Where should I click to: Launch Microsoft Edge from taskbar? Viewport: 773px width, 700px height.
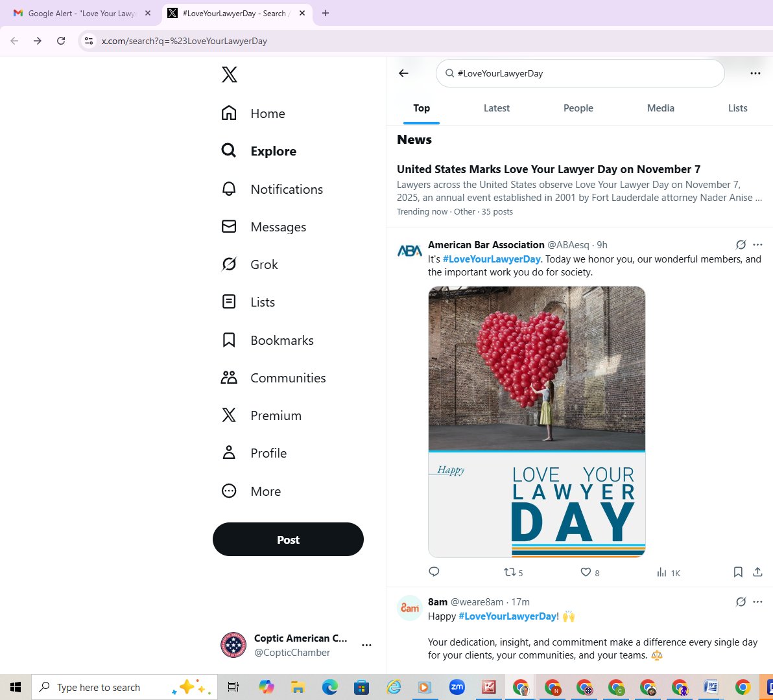pos(330,686)
